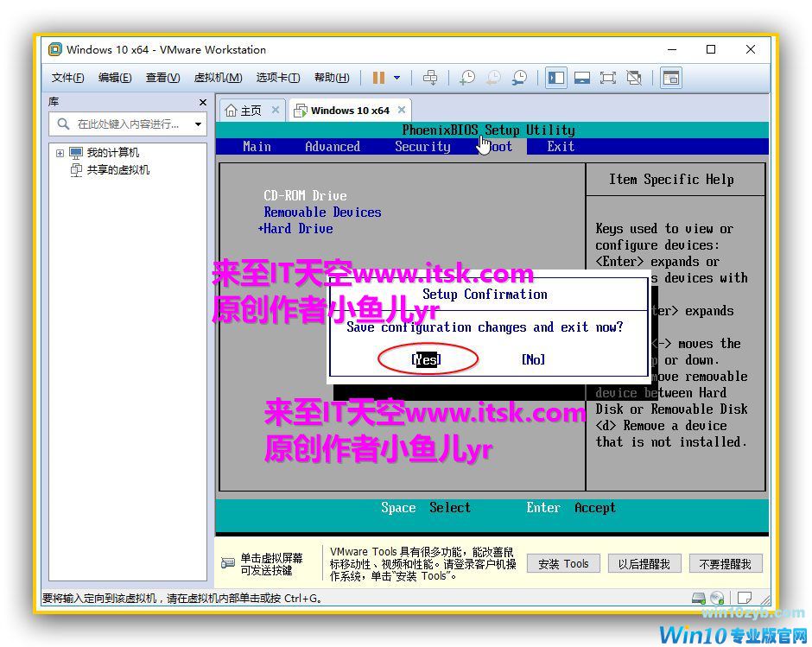Click the 以后提醒我 button

point(644,564)
